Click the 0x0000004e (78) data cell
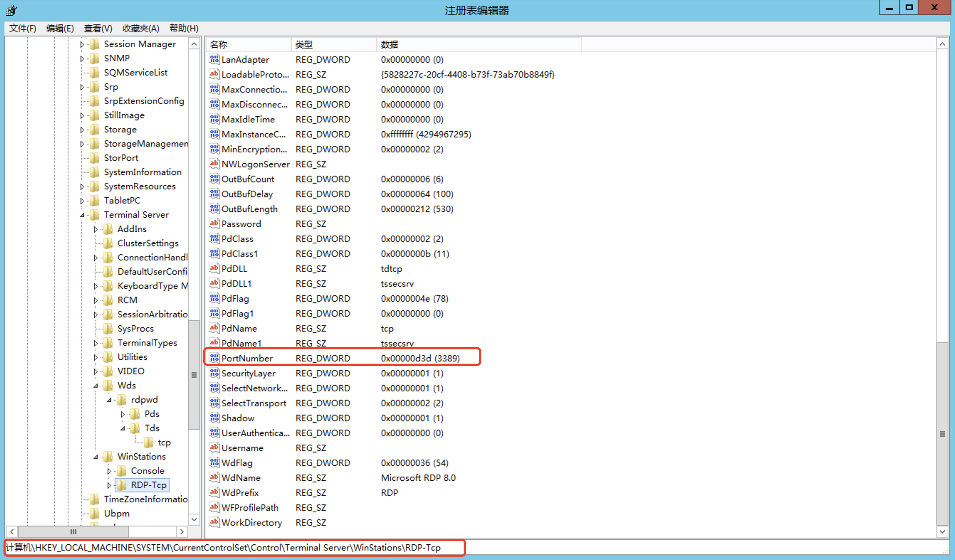The height and width of the screenshot is (560, 955). pyautogui.click(x=414, y=299)
